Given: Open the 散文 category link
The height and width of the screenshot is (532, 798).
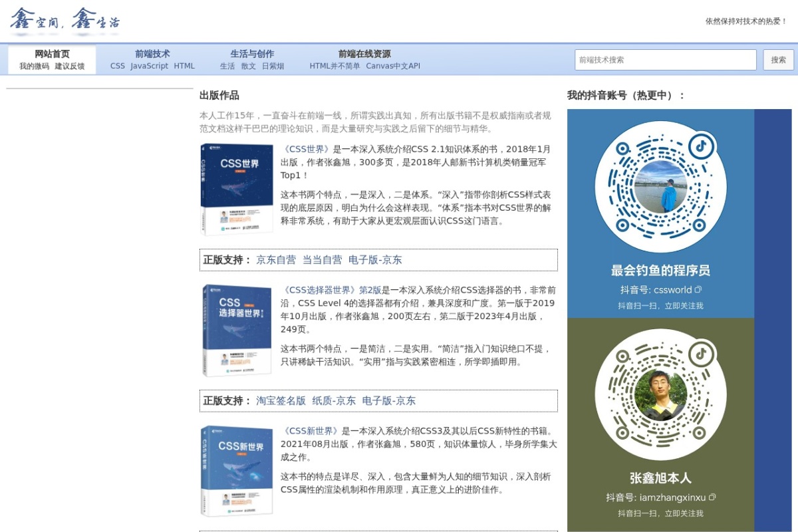Looking at the screenshot, I should pyautogui.click(x=249, y=66).
